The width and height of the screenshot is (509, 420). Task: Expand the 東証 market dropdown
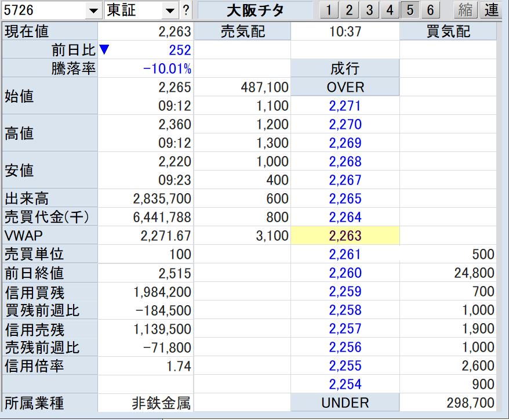pyautogui.click(x=169, y=10)
